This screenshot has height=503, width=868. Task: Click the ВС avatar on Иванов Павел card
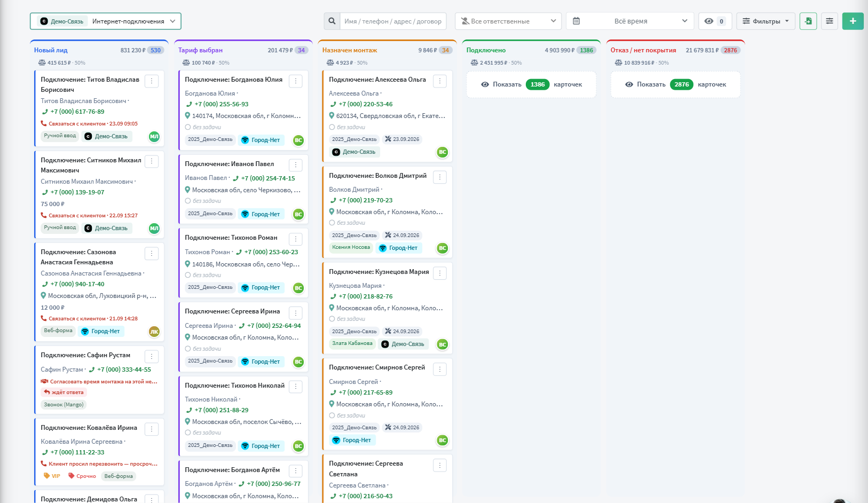[298, 214]
